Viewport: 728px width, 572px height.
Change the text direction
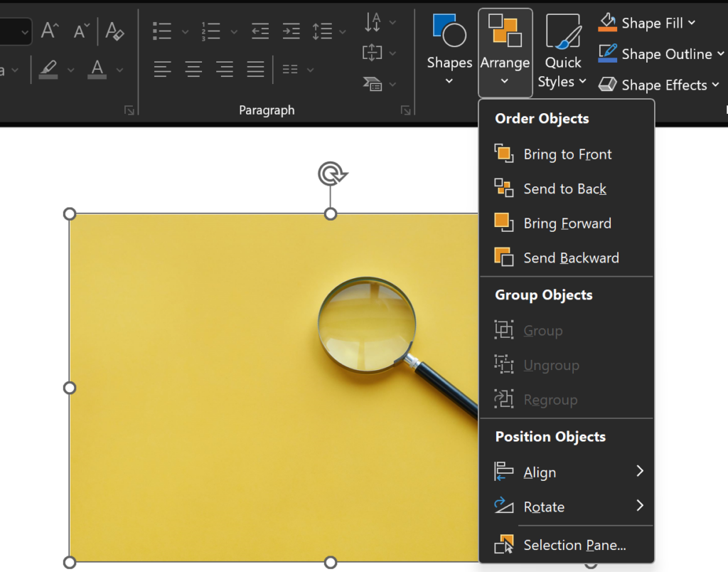coord(373,23)
